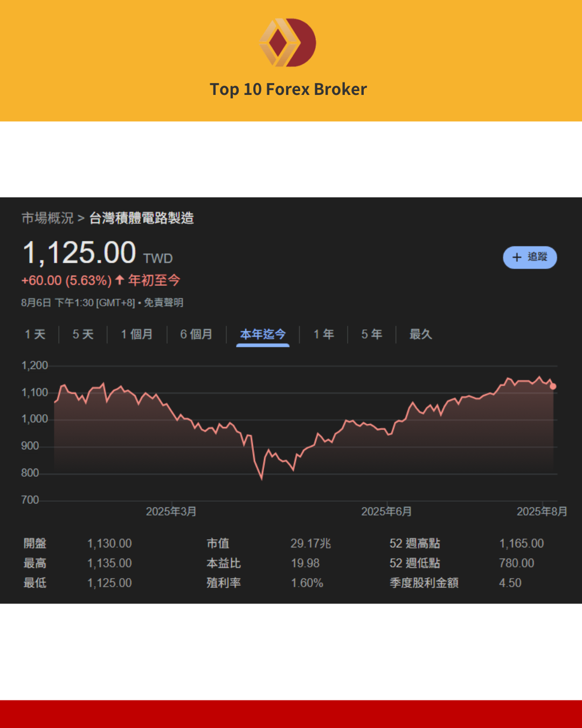The image size is (582, 728).
Task: Select the 5 天 time range tab
Action: click(x=83, y=334)
